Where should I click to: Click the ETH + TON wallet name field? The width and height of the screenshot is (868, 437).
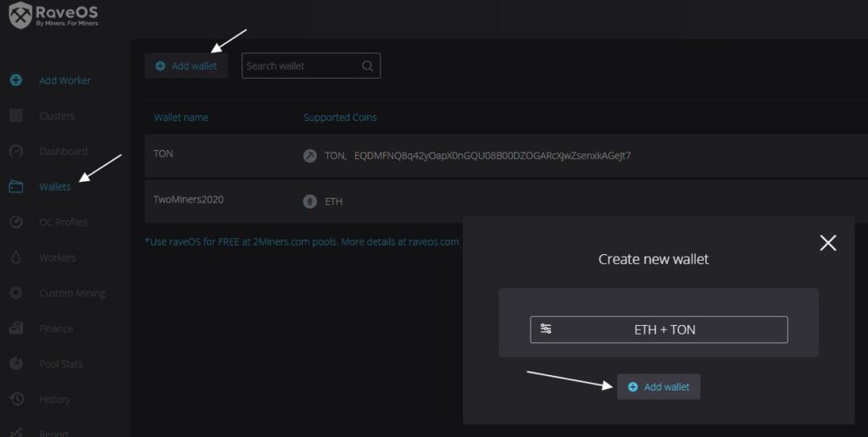click(659, 329)
